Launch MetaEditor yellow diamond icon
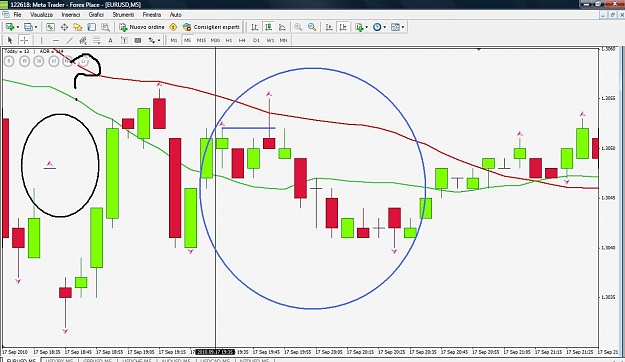This screenshot has height=362, width=625. pyautogui.click(x=173, y=27)
